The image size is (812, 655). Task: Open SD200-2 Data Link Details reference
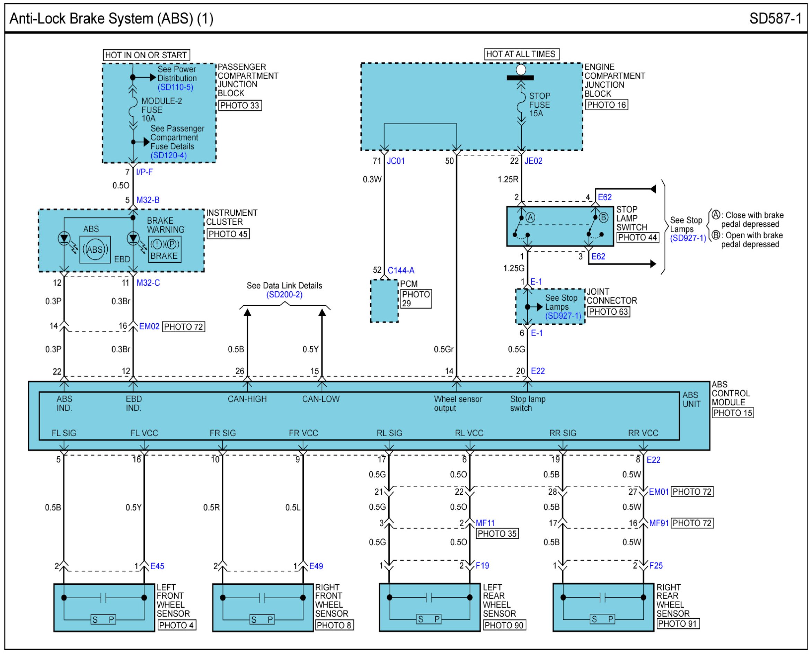point(284,295)
